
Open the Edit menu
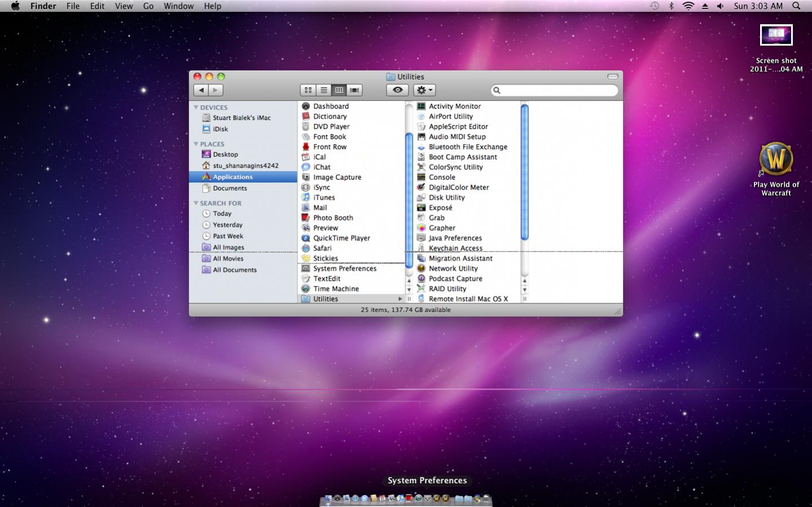(97, 6)
